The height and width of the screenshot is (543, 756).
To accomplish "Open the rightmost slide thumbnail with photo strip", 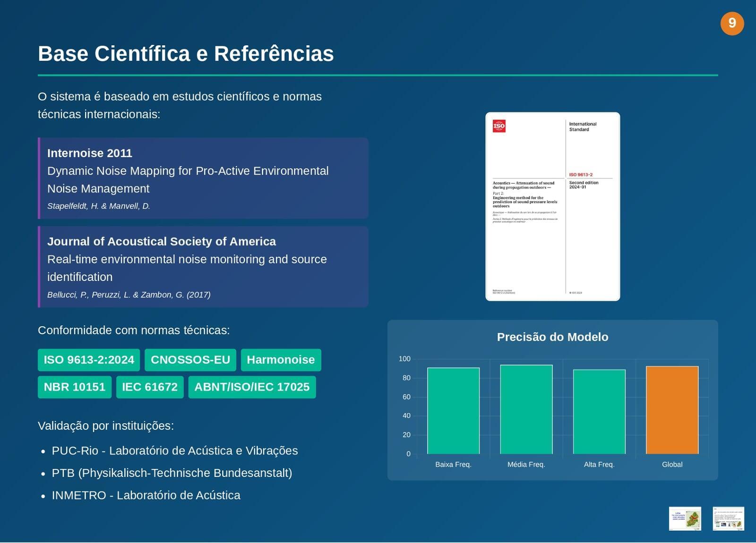I will coord(728,518).
